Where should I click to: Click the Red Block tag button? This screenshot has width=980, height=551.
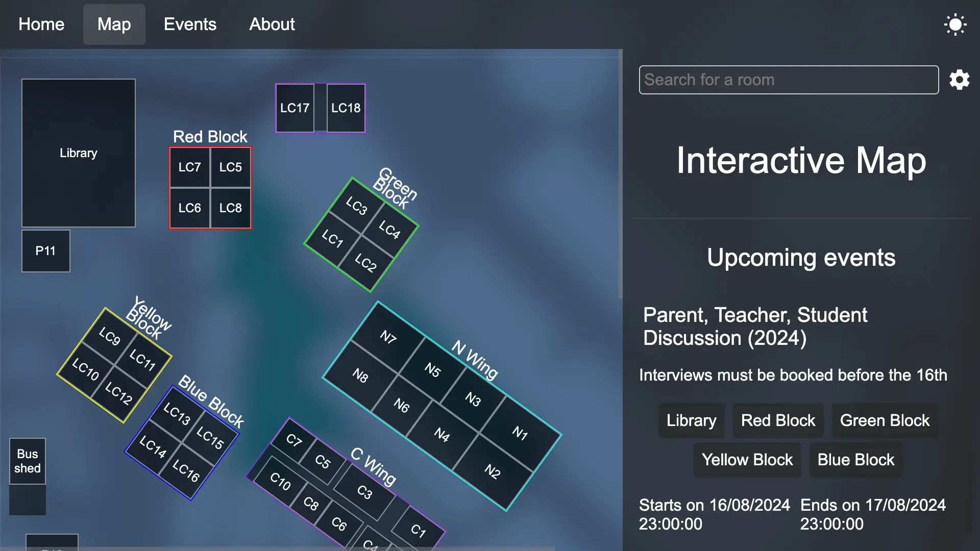click(778, 420)
